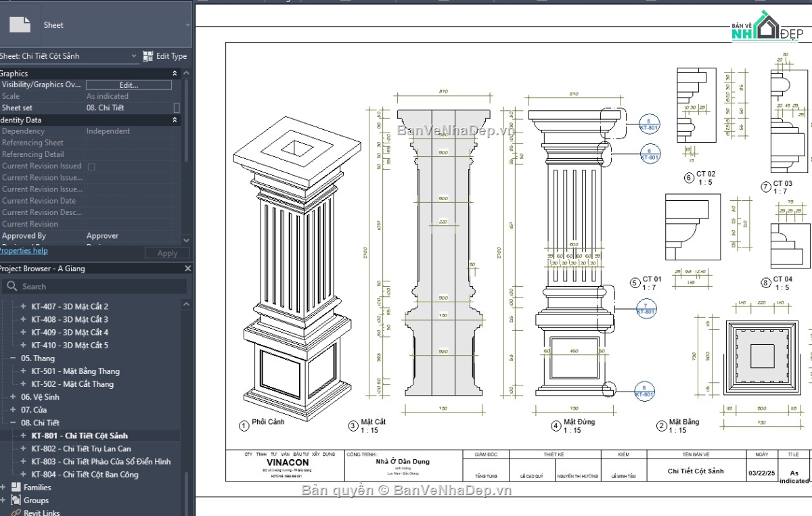
Task: Expand KT-407 - 3D Mặt Cắt 2
Action: [x=24, y=306]
